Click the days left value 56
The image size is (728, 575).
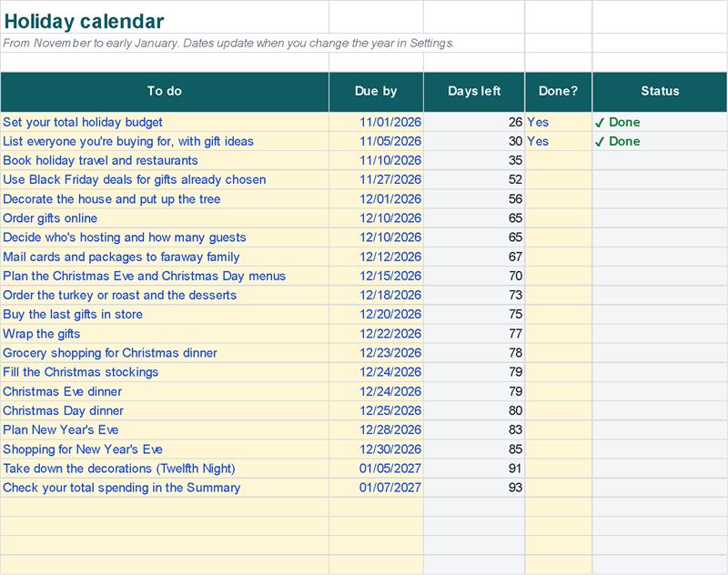click(474, 199)
